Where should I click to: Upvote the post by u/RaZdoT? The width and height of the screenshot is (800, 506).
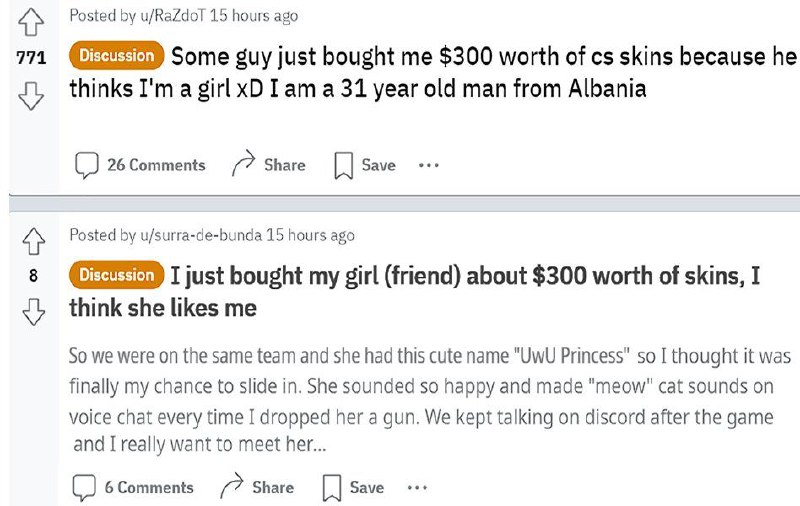[32, 21]
